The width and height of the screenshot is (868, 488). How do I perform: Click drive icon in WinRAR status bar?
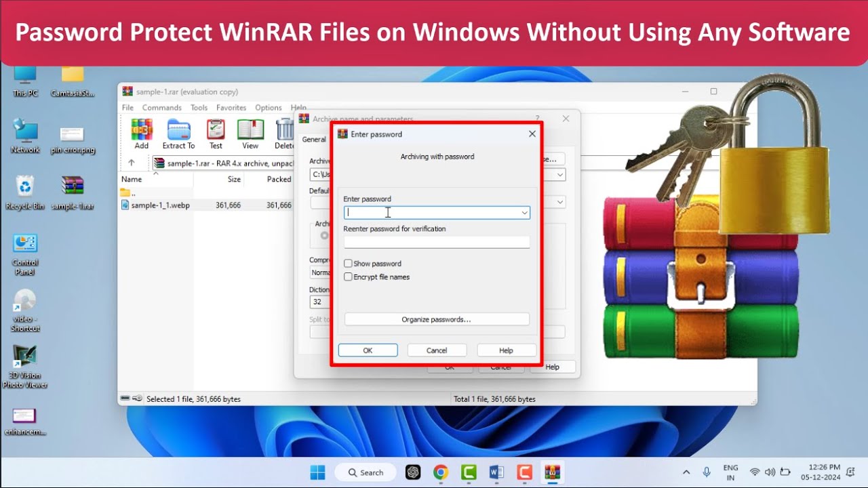click(x=125, y=399)
